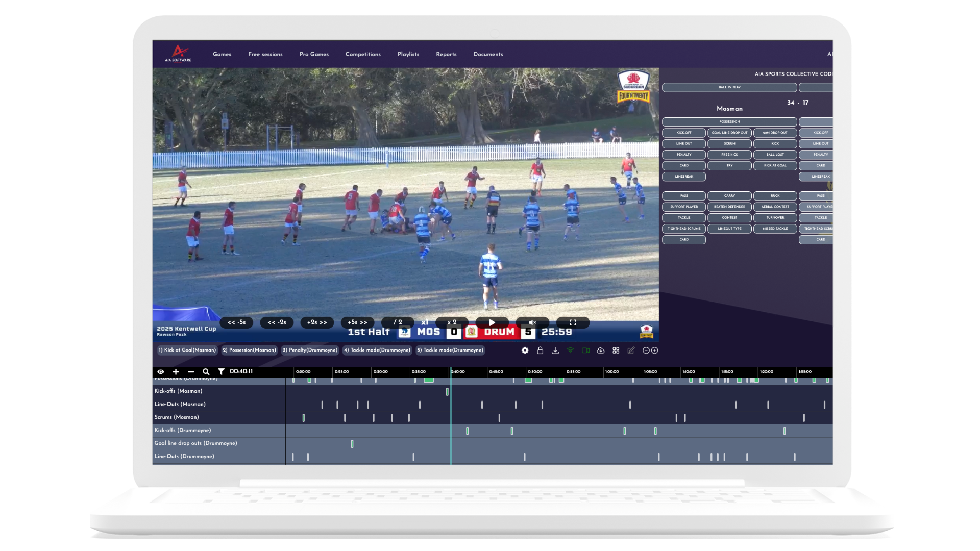The height and width of the screenshot is (551, 980).
Task: Open the Competitions menu
Action: tap(363, 54)
